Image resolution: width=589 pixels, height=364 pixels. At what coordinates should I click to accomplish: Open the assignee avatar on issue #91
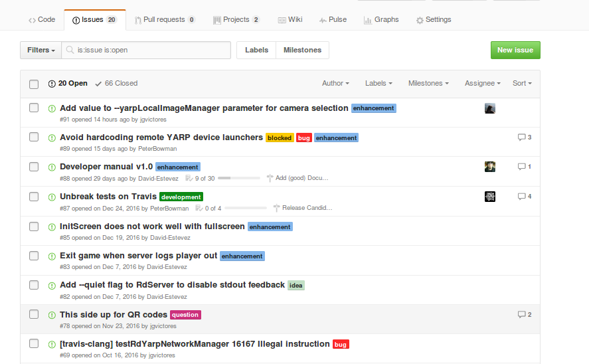pos(490,109)
